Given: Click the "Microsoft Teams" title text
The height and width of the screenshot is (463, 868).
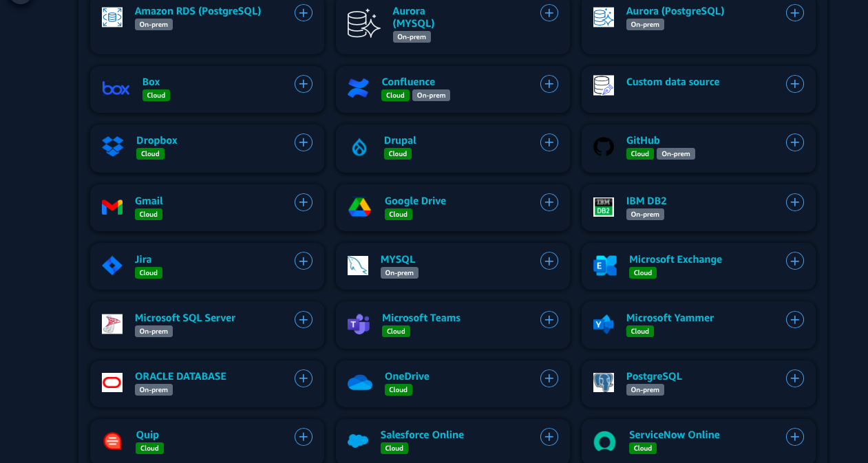Looking at the screenshot, I should tap(421, 318).
